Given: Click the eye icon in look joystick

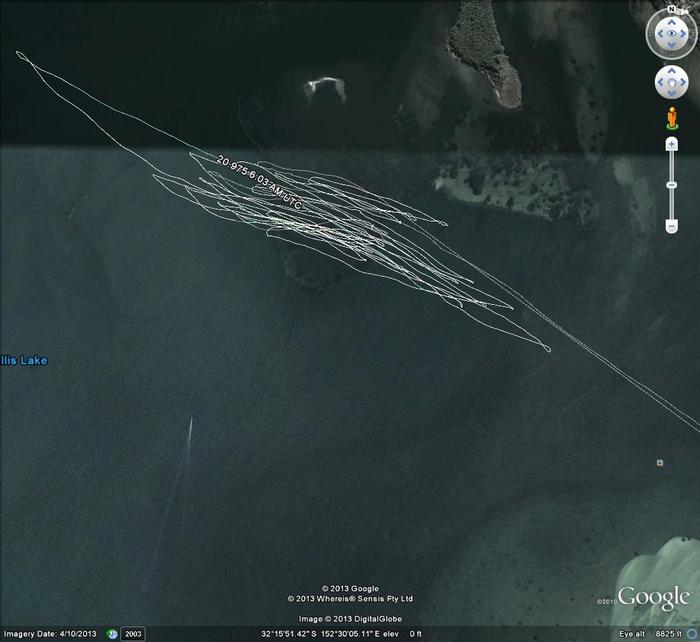Looking at the screenshot, I should (x=671, y=34).
